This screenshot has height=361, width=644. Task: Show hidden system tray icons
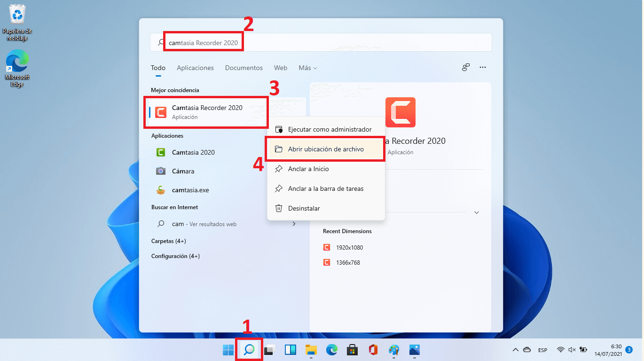point(515,350)
